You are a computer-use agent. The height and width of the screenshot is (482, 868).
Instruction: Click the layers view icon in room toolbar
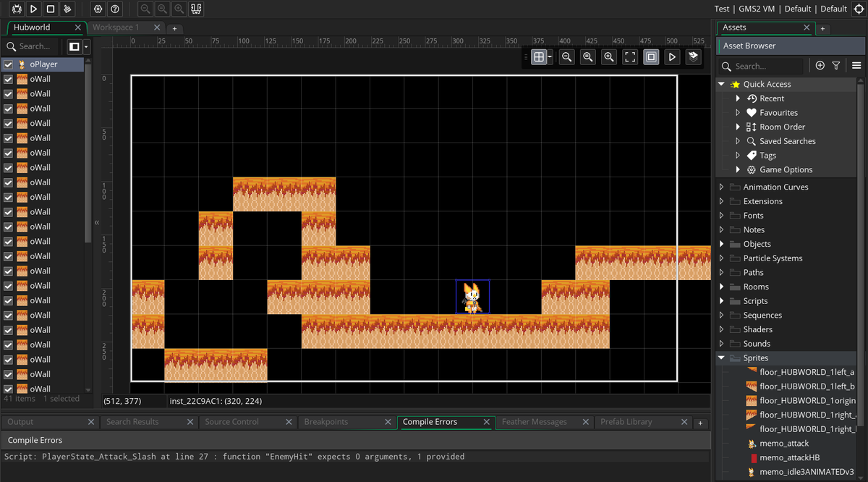coord(694,56)
